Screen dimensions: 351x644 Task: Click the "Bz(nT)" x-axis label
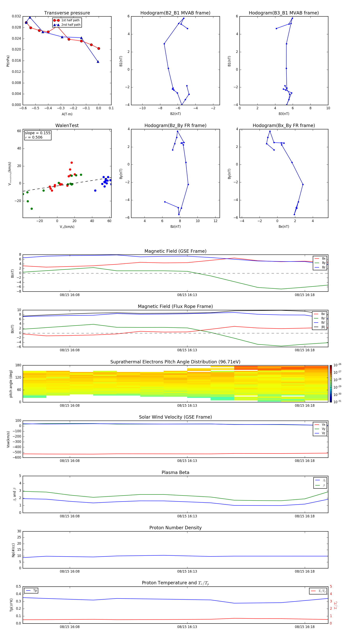175,227
